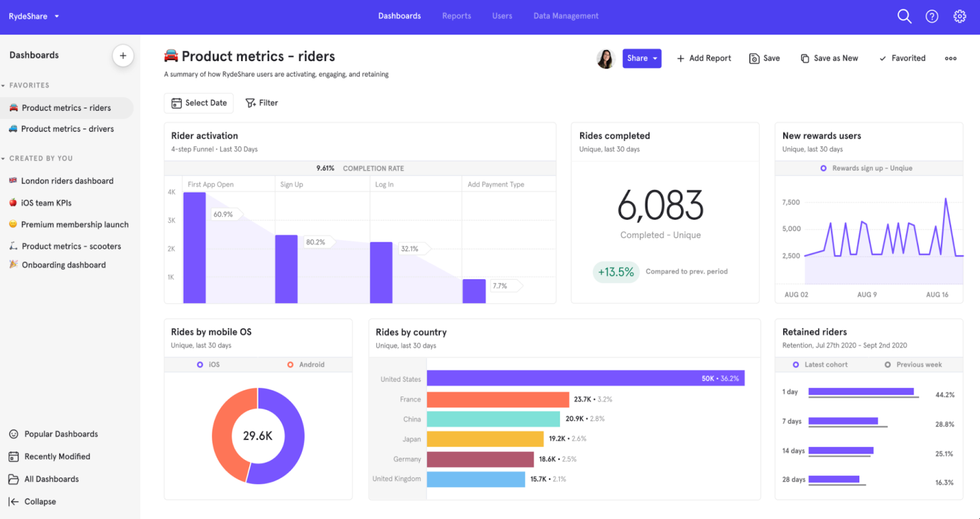The image size is (980, 519).
Task: Click the Select Date button
Action: coord(199,103)
